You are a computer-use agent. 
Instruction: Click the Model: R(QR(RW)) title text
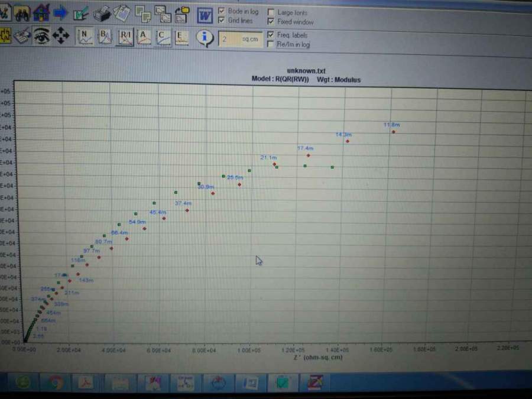pyautogui.click(x=280, y=79)
